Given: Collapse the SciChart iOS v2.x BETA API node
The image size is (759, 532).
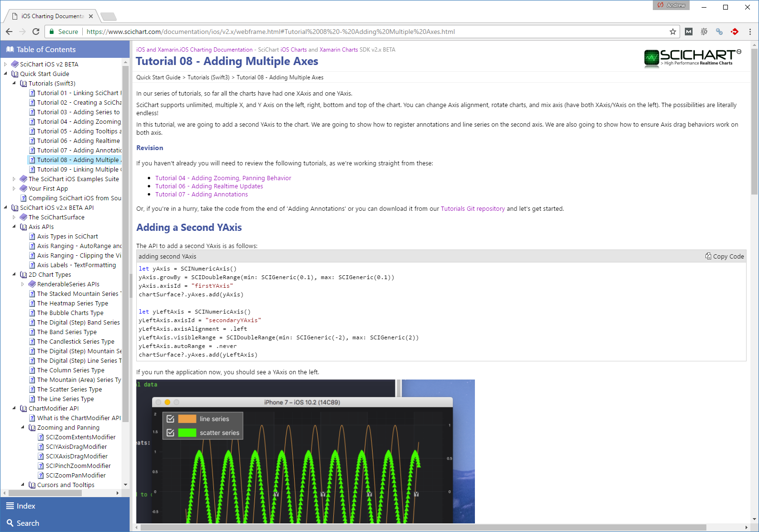Looking at the screenshot, I should 5,207.
